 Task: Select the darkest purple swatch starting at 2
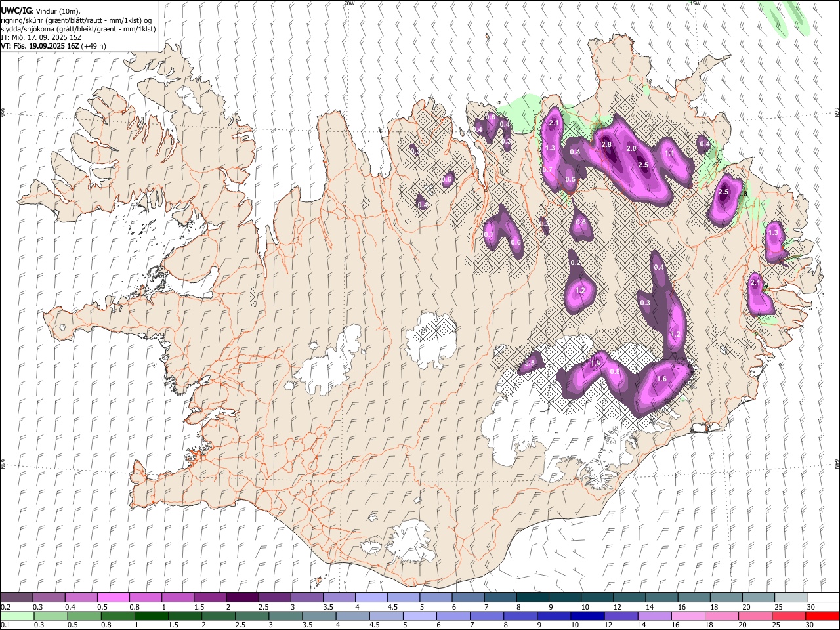(241, 598)
